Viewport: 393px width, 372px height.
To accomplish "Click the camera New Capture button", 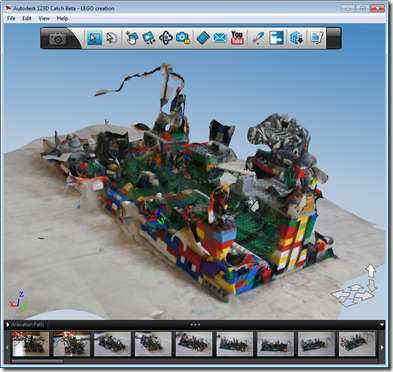I will [58, 39].
